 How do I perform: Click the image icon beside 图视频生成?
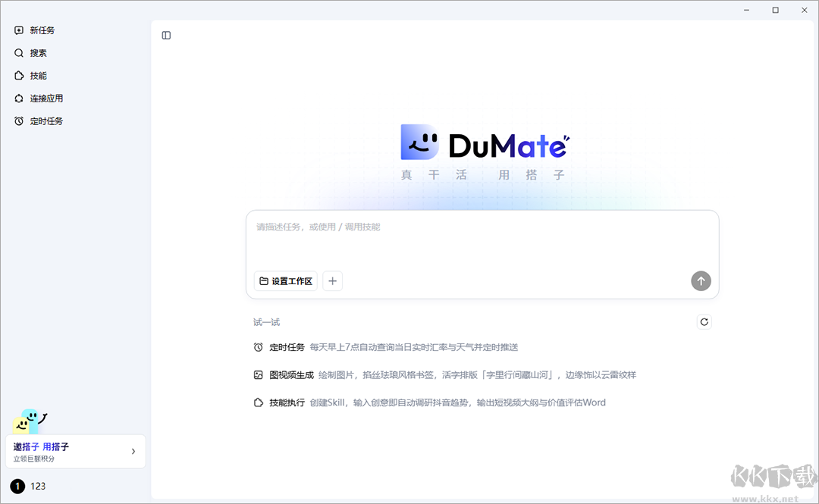pos(258,375)
